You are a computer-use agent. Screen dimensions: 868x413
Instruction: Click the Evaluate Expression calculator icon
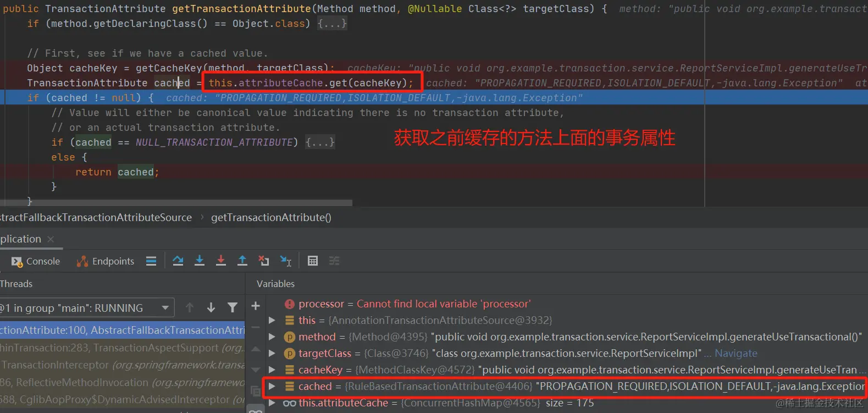pos(313,261)
